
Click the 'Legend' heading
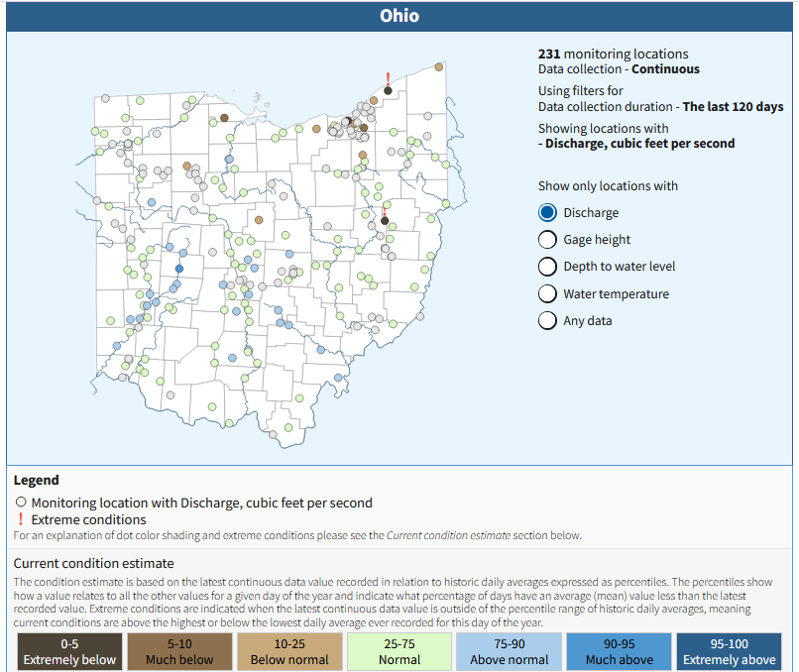tap(36, 480)
